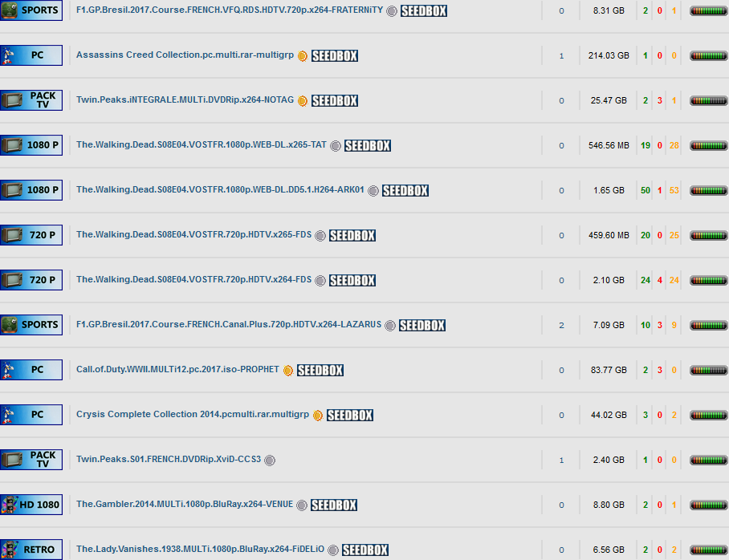Select the 720 P badge for the x264-FDS torrent
The image size is (729, 560).
31,280
